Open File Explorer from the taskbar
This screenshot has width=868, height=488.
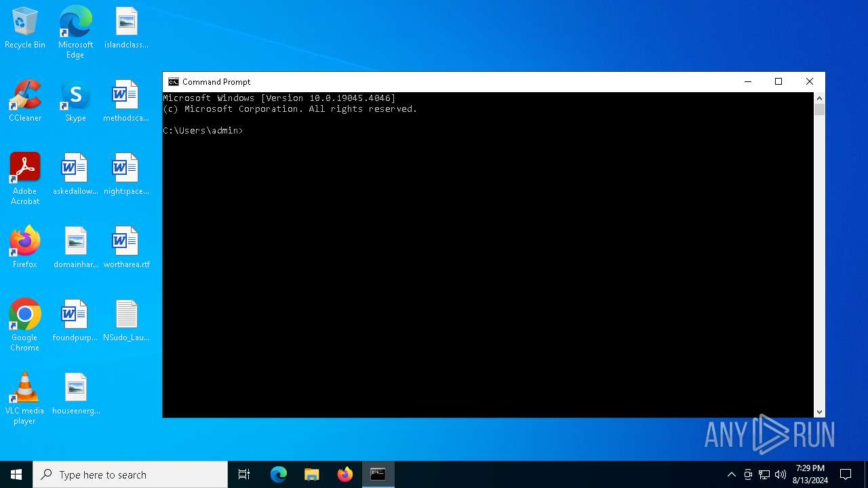[x=312, y=474]
